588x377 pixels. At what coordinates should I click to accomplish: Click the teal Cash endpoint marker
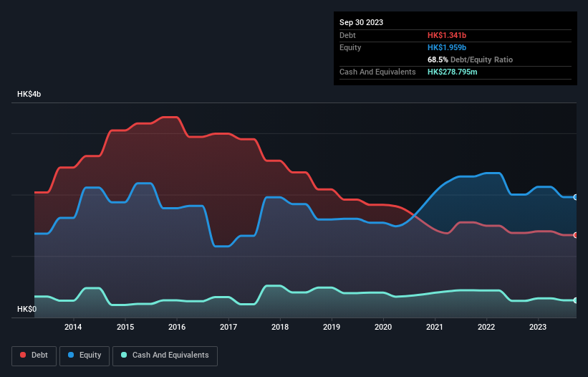pos(576,300)
